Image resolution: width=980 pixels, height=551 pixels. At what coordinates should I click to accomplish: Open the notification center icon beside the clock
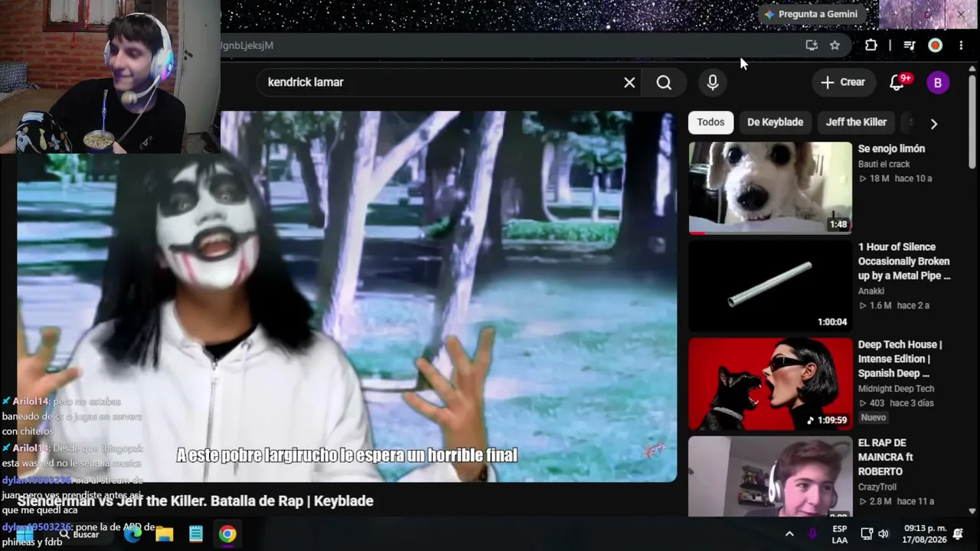[958, 534]
